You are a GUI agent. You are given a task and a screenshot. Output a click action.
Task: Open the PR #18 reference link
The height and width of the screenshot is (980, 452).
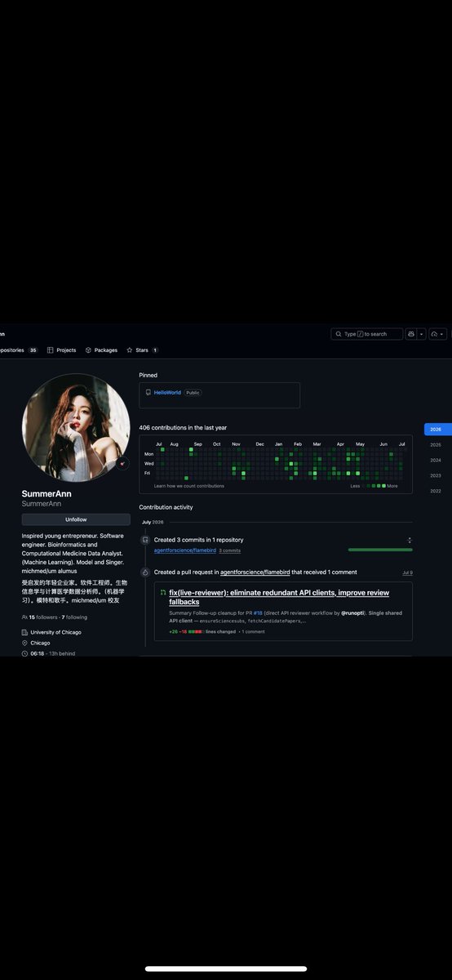click(257, 612)
